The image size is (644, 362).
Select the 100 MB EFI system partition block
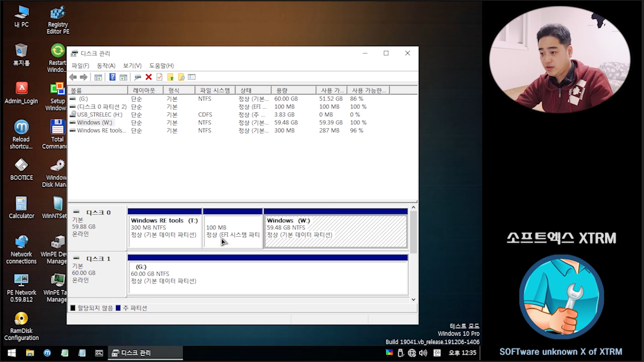(x=233, y=228)
